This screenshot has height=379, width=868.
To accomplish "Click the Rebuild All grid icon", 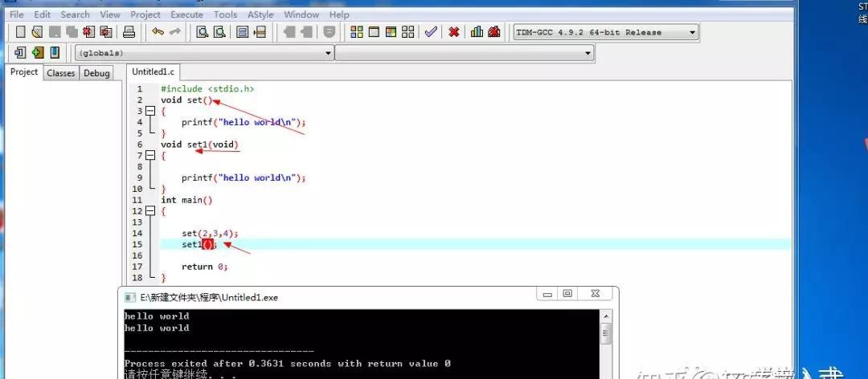I will [408, 32].
